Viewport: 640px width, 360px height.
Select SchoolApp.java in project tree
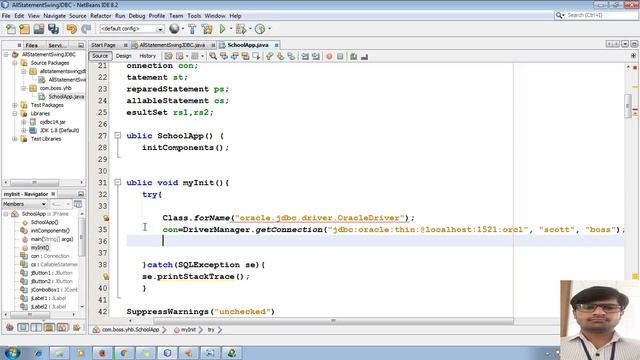(x=66, y=96)
